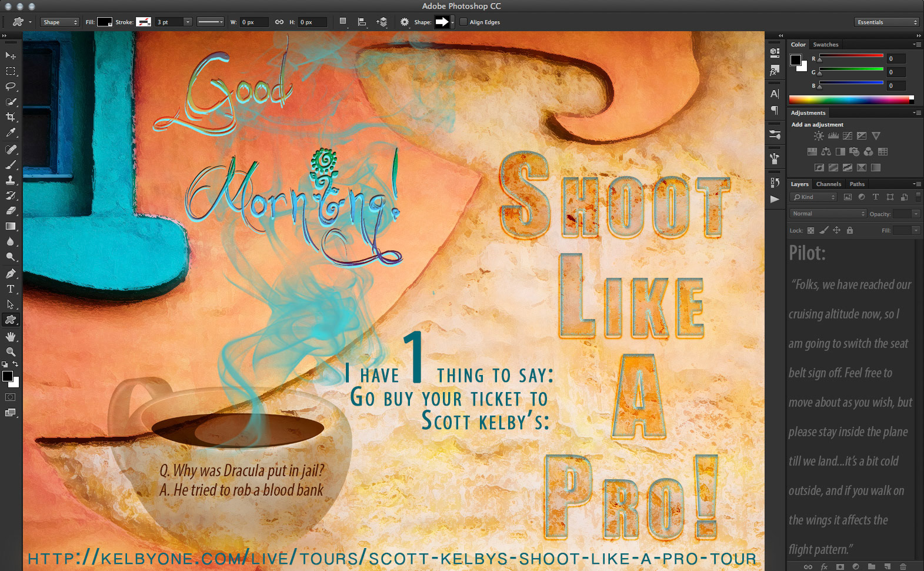Toggle Quick Mask mode
This screenshot has width=924, height=571.
click(11, 397)
